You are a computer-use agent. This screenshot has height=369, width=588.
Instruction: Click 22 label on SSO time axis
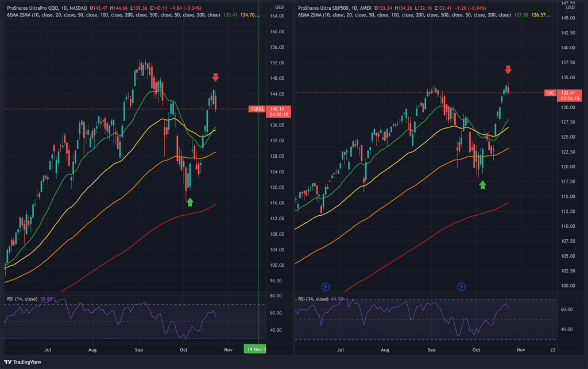click(x=553, y=350)
